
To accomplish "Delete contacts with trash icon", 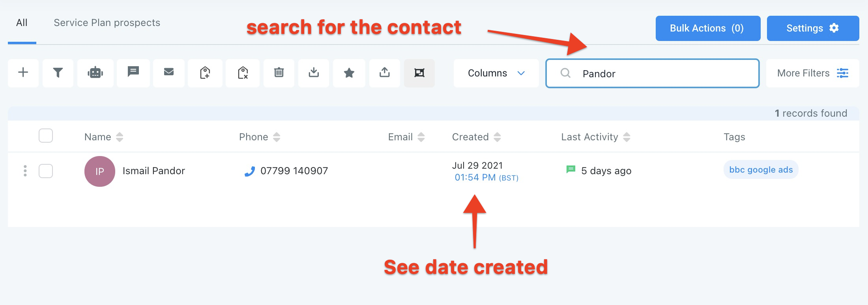I will pyautogui.click(x=279, y=73).
